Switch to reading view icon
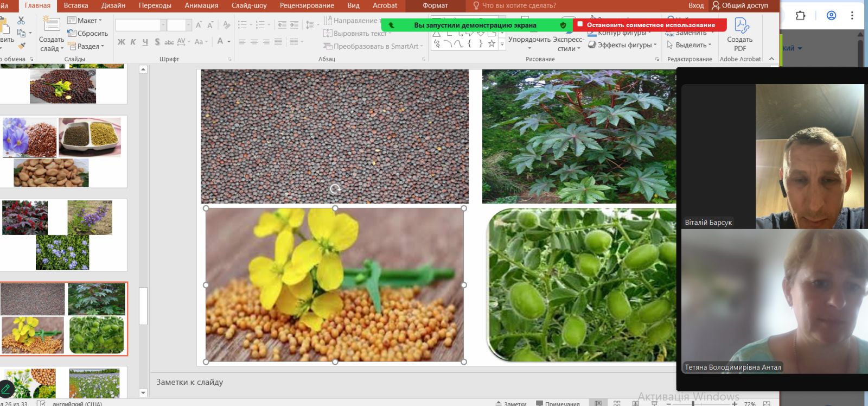This screenshot has height=406, width=868. [x=635, y=403]
